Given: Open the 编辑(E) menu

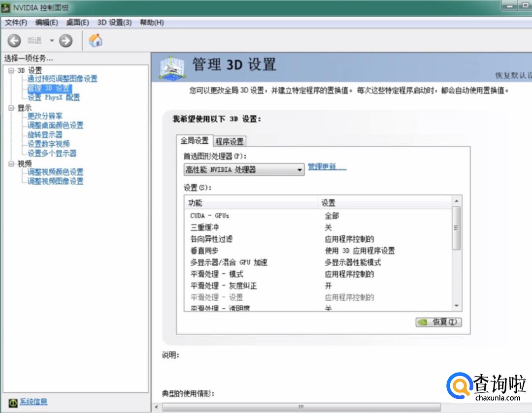Looking at the screenshot, I should coord(47,23).
